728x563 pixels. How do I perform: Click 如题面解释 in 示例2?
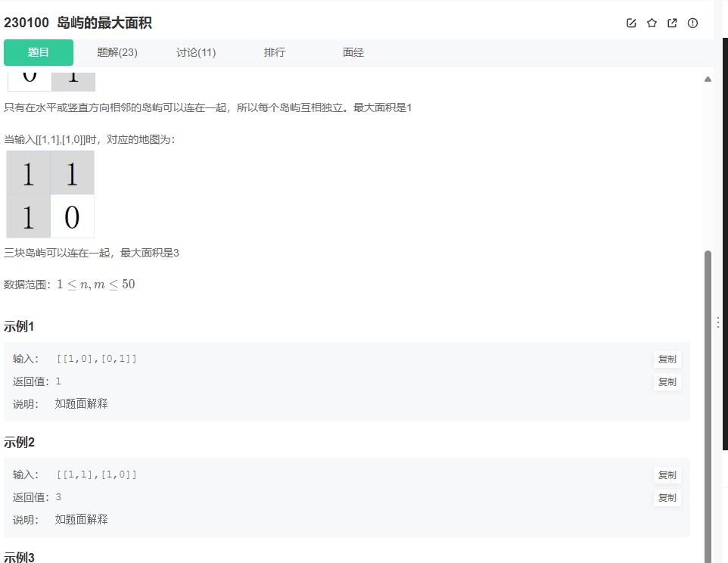(x=81, y=519)
